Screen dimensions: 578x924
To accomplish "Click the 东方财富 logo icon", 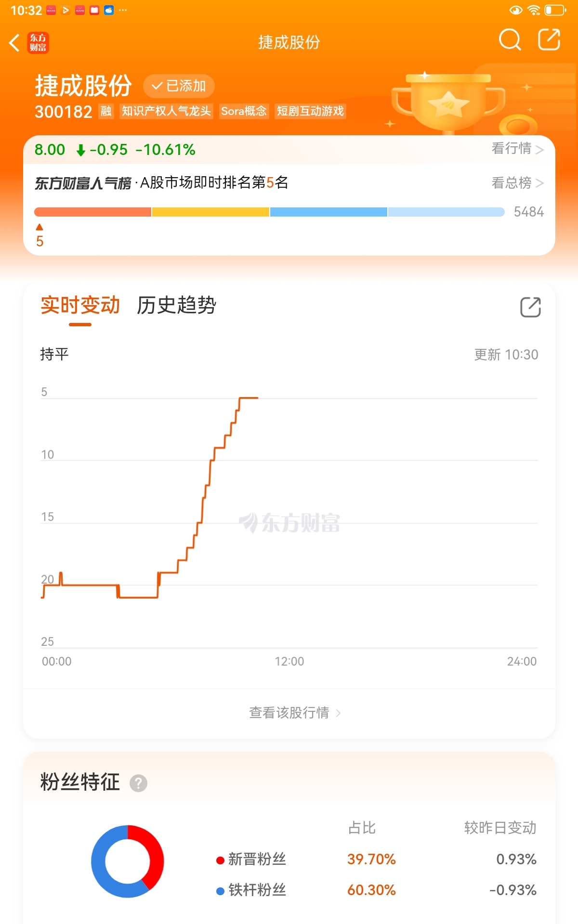I will pos(38,42).
